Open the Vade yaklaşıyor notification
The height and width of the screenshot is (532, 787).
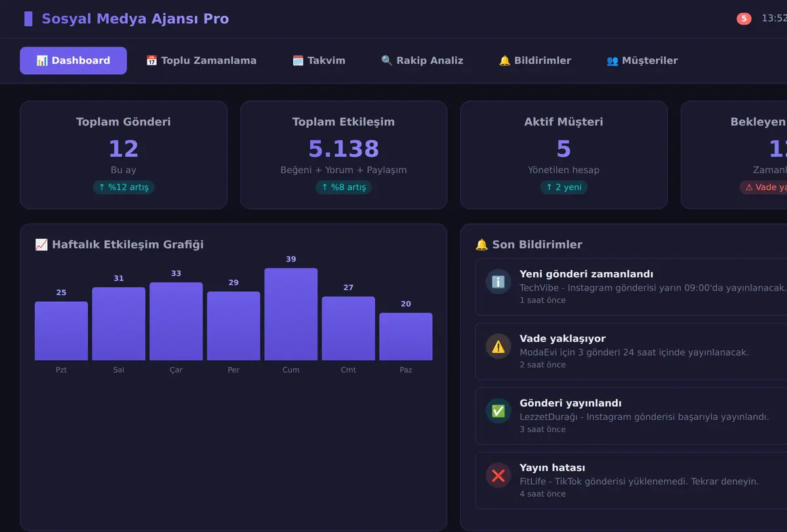click(x=631, y=352)
